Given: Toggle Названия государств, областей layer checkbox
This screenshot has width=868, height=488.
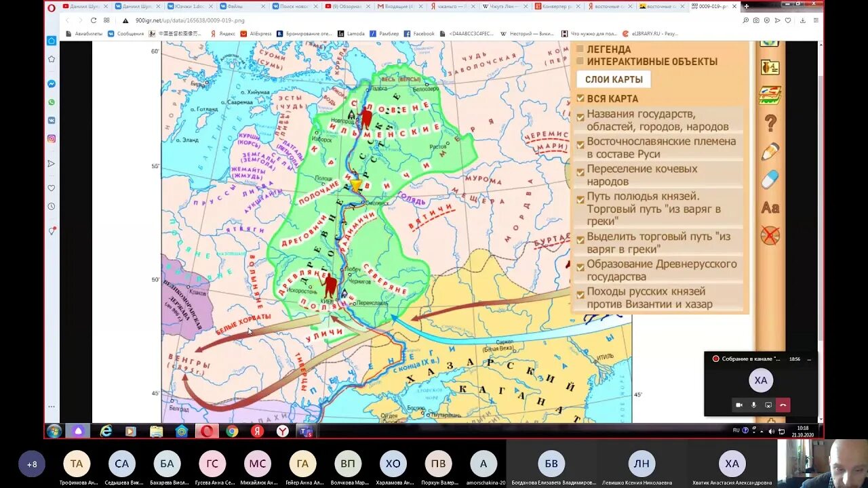Looking at the screenshot, I should 580,117.
